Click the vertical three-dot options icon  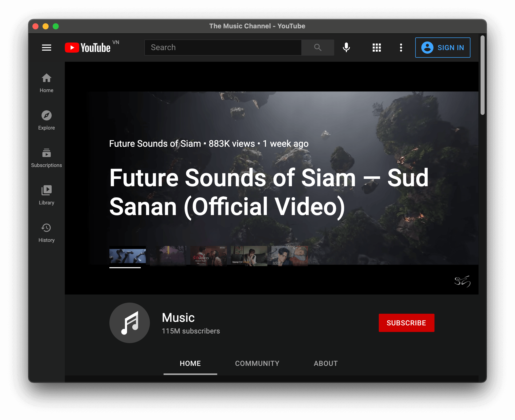[401, 47]
